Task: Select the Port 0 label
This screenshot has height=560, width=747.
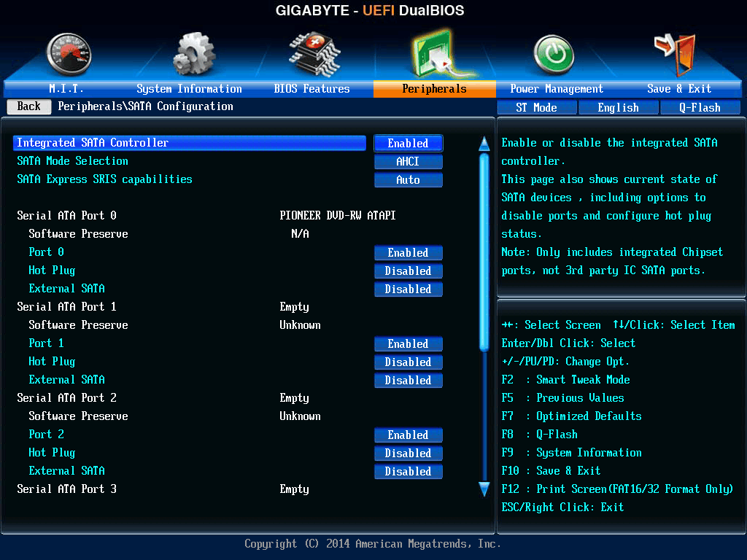Action: (x=46, y=252)
